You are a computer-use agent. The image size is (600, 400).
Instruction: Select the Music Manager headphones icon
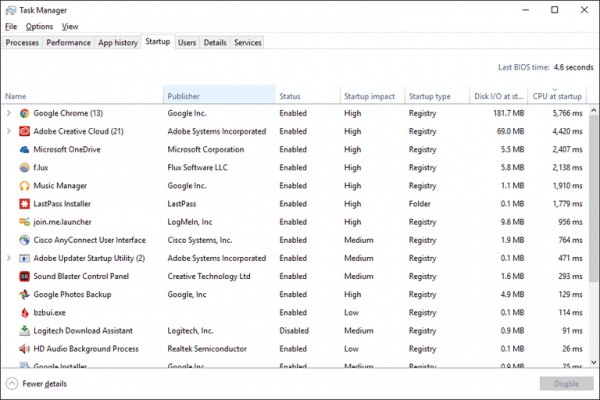(x=24, y=186)
